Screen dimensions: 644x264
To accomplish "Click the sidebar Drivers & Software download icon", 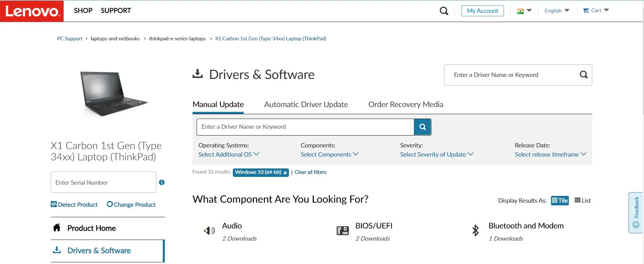I will point(57,250).
